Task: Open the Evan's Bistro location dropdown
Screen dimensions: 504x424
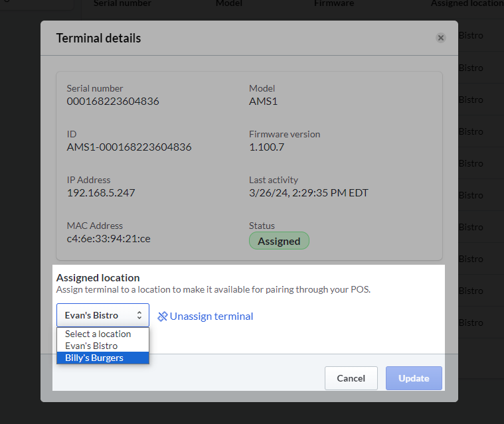Action: pyautogui.click(x=103, y=315)
